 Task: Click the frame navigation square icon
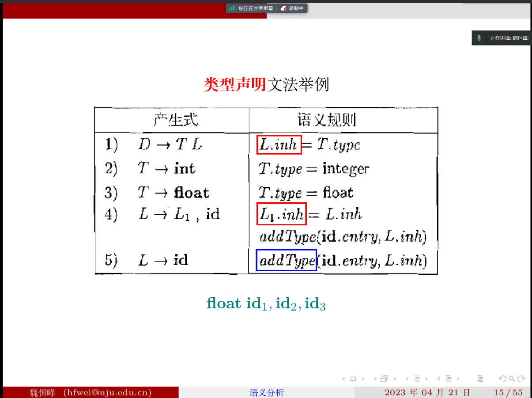coord(353,379)
